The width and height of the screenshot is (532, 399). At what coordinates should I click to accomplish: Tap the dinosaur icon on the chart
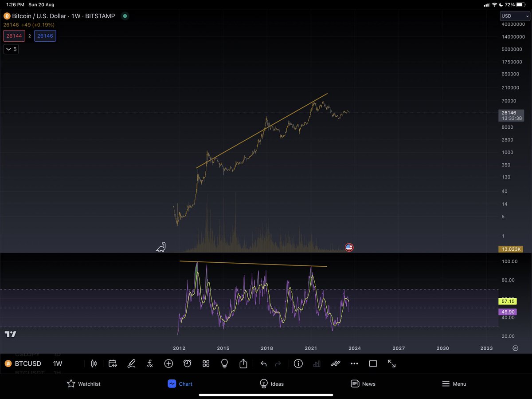click(x=161, y=247)
